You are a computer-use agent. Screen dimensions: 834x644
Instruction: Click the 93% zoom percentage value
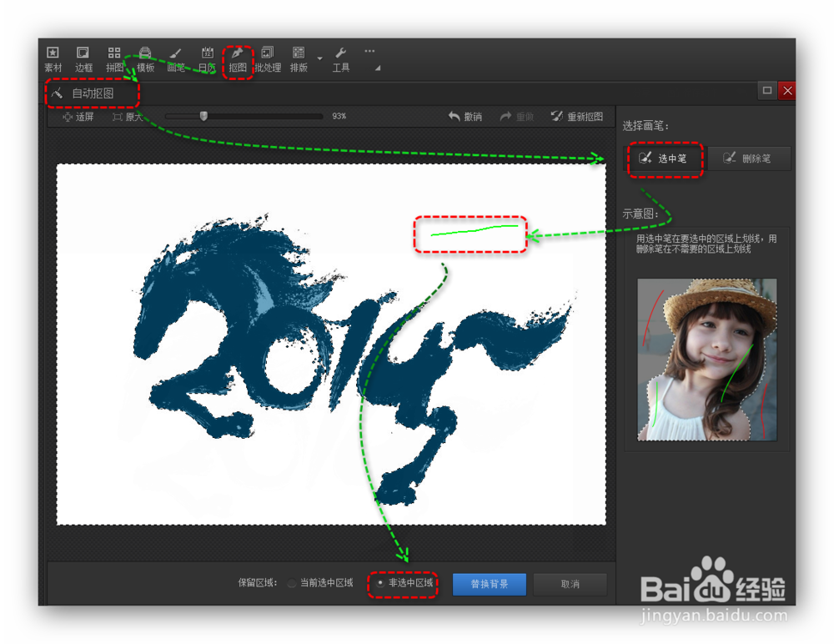[339, 116]
